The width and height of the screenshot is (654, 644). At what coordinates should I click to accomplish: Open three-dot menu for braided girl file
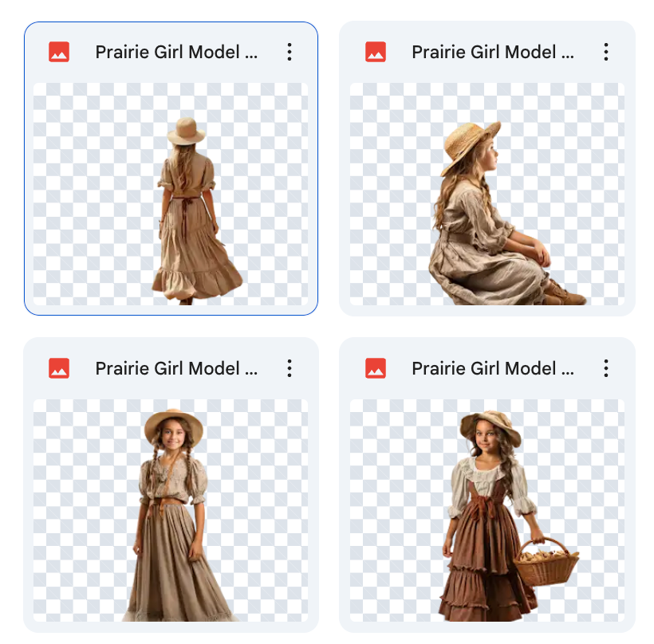[x=289, y=368]
